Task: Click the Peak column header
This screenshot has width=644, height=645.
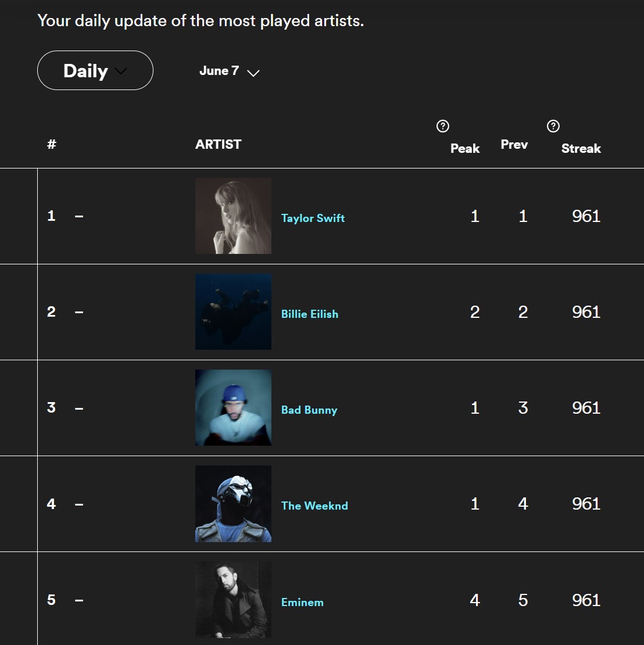Action: click(x=464, y=148)
